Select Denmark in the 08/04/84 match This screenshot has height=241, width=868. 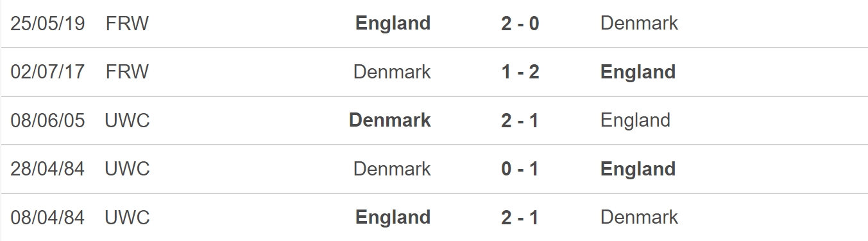639,217
